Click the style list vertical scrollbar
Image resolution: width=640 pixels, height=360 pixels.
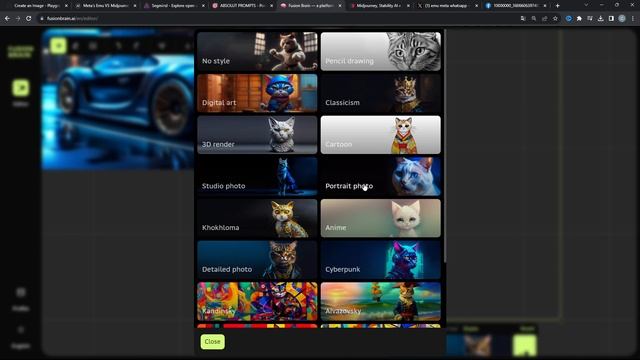444,147
